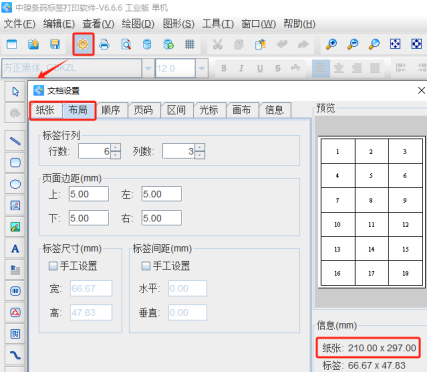Click the Zoom in icon
The image size is (428, 372).
331,44
